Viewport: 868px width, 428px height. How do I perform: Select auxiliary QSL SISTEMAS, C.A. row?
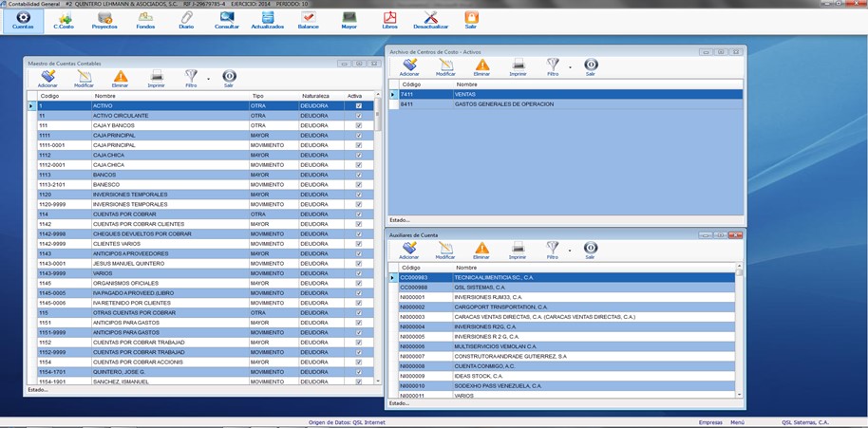pyautogui.click(x=562, y=288)
